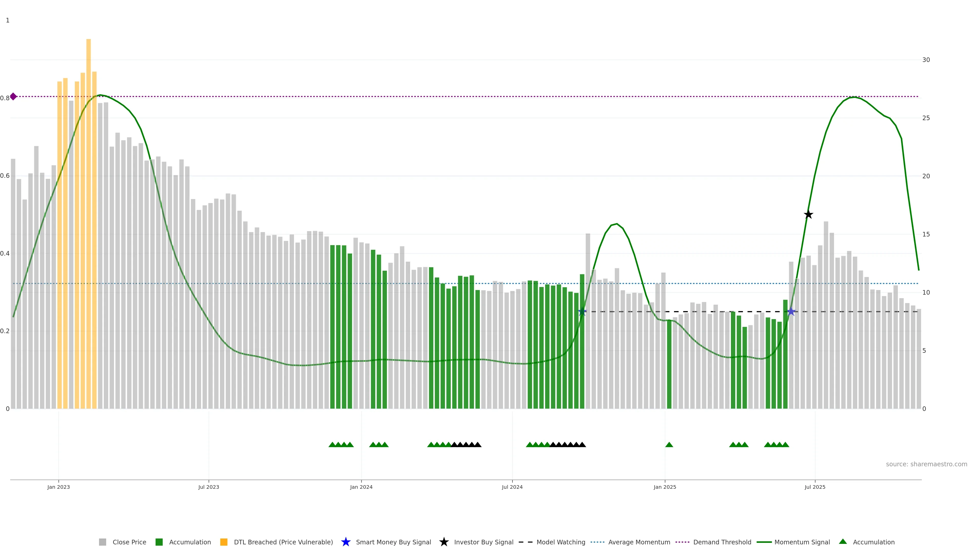Click the tallest orange price bar

tap(88, 190)
